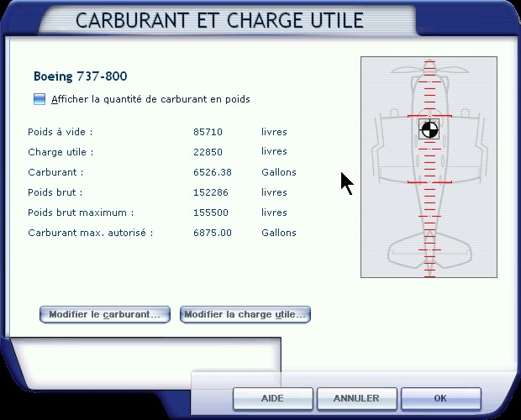Select the 'Poids brut maximum :' label

(81, 213)
